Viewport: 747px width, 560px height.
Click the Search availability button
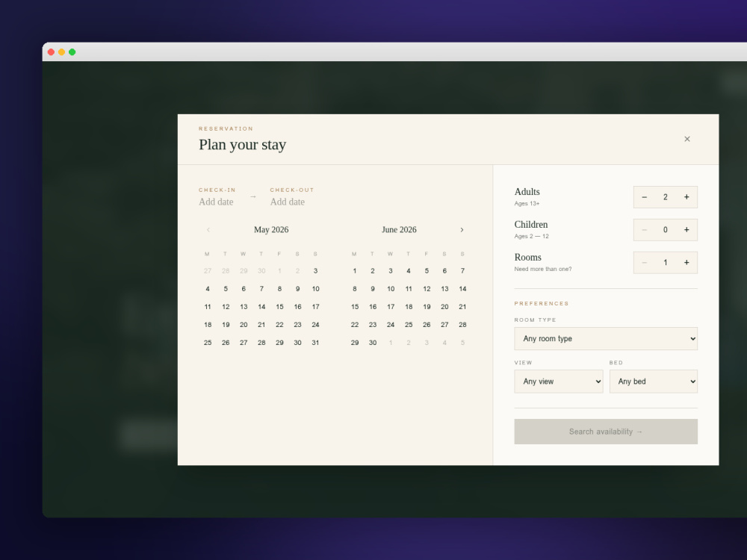[x=606, y=432]
